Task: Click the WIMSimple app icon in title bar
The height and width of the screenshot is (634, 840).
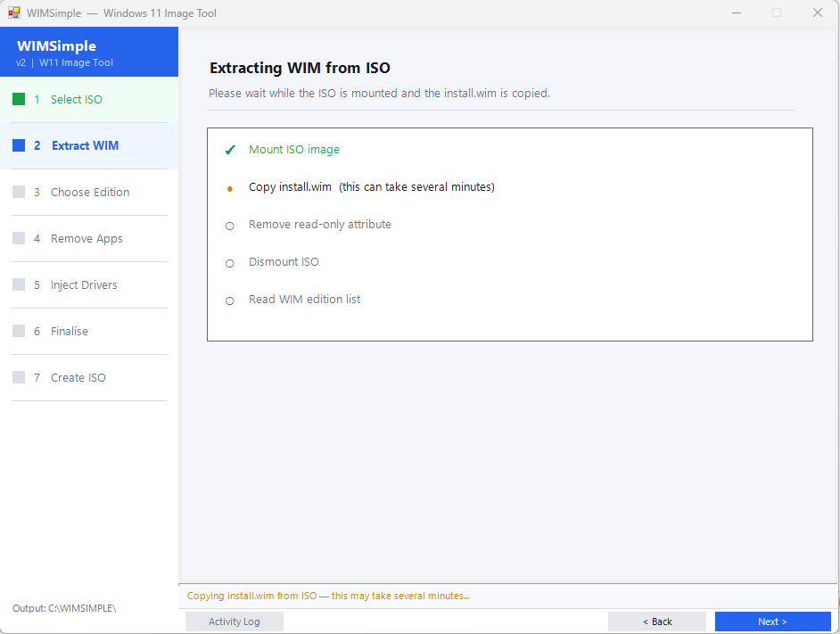Action: 14,13
